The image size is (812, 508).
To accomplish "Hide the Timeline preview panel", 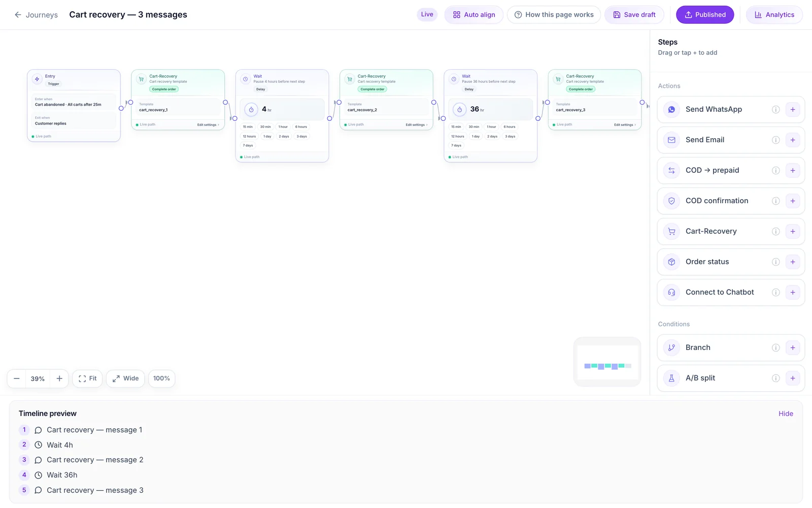I will click(x=786, y=414).
